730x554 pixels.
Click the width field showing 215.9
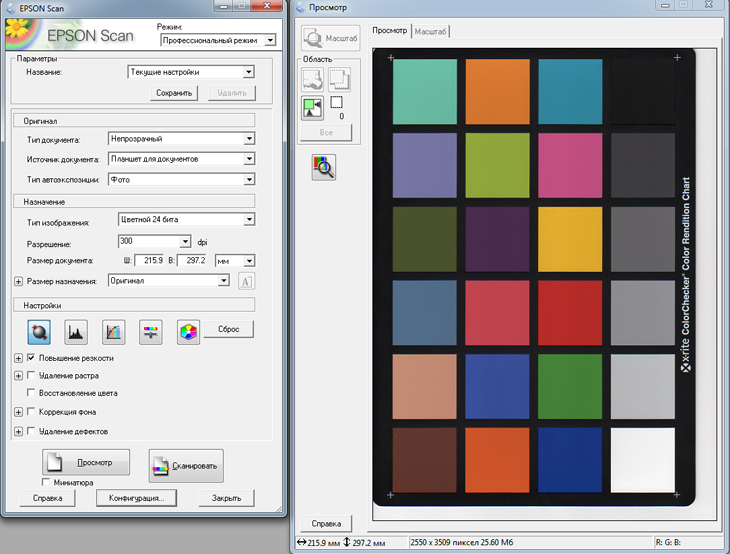[149, 261]
